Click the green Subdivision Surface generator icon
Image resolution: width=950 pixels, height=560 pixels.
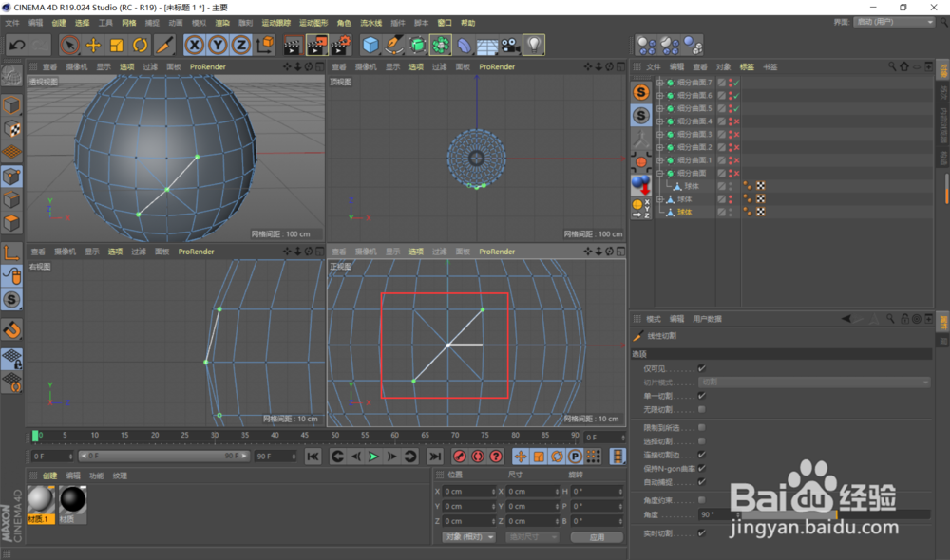pyautogui.click(x=417, y=45)
